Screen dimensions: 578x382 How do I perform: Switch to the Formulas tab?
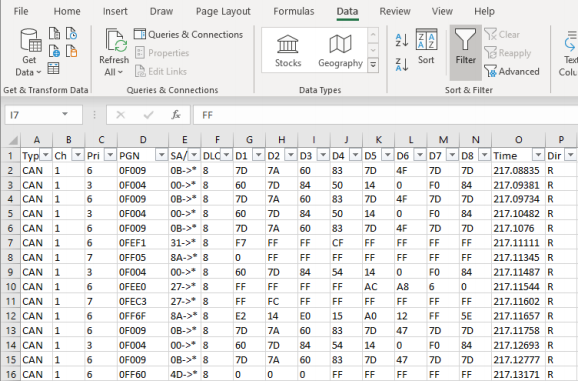point(294,11)
